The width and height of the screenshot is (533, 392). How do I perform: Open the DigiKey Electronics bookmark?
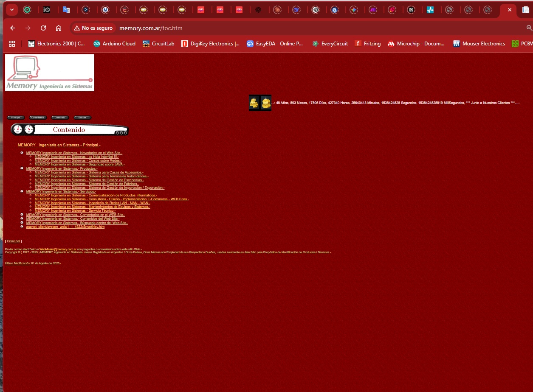[x=210, y=43]
